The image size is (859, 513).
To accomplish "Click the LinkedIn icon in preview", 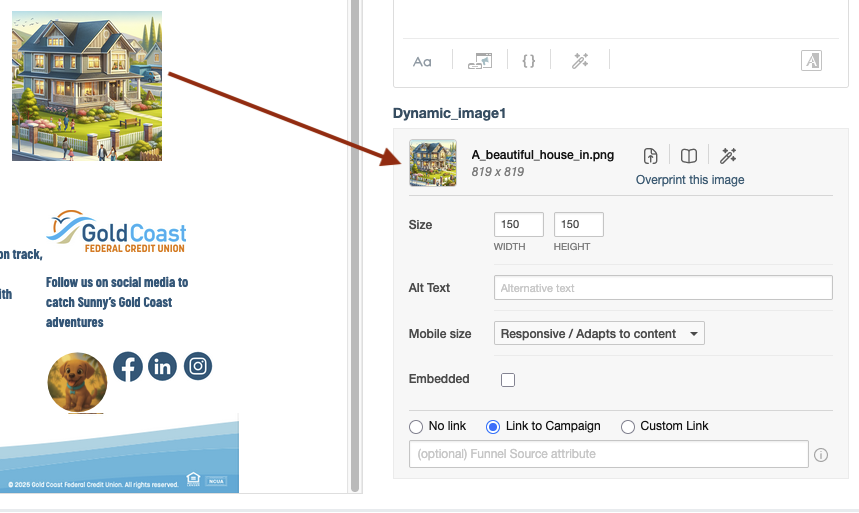I will [162, 366].
